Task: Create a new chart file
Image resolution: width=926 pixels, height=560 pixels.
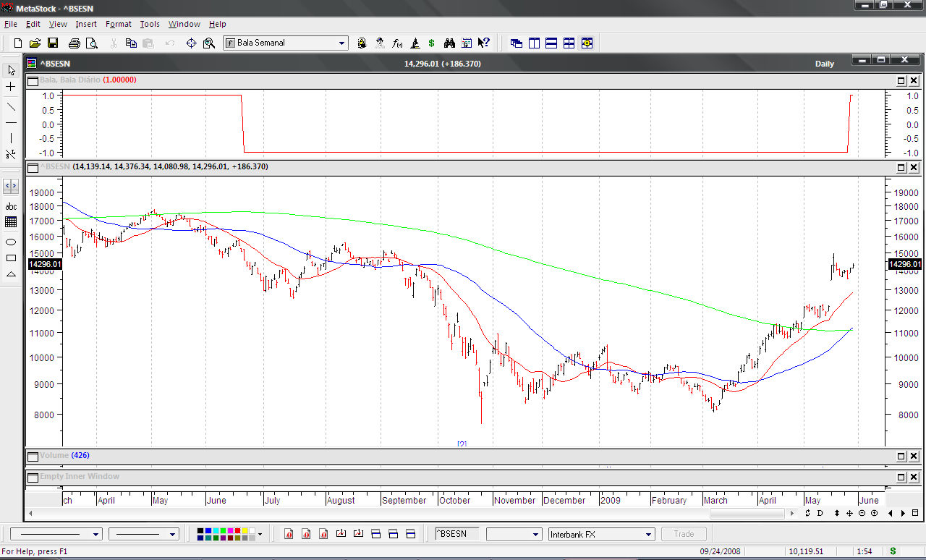Action: pyautogui.click(x=18, y=43)
